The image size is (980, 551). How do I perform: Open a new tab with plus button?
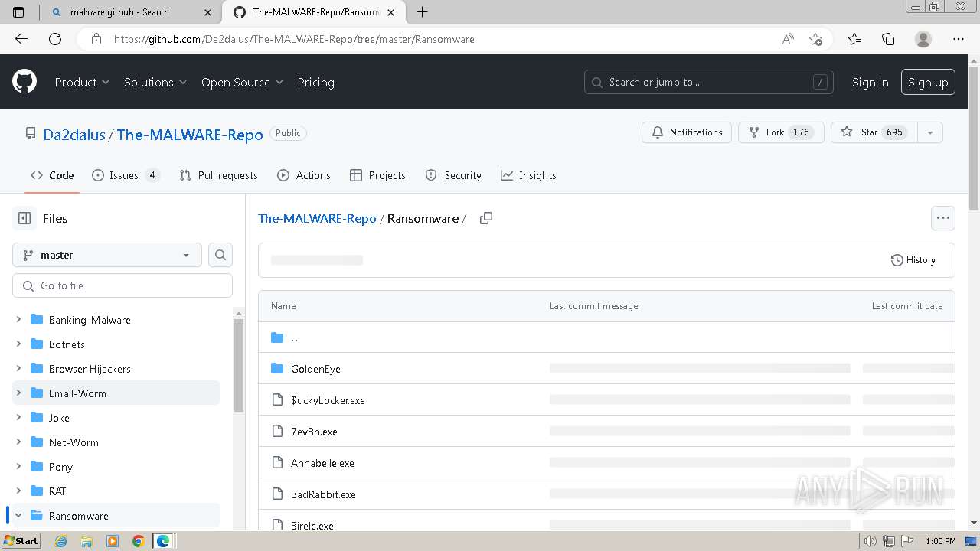(422, 12)
